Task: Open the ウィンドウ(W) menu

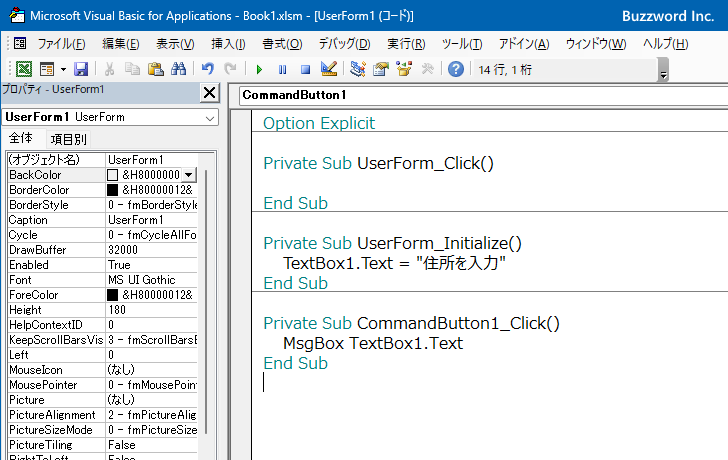Action: coord(596,44)
